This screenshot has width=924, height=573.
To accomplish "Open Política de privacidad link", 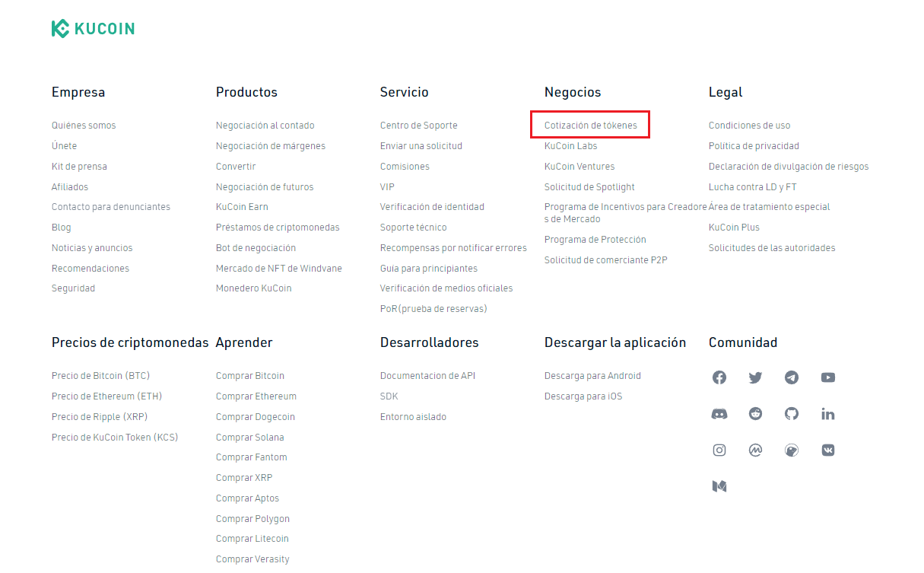I will [x=754, y=146].
